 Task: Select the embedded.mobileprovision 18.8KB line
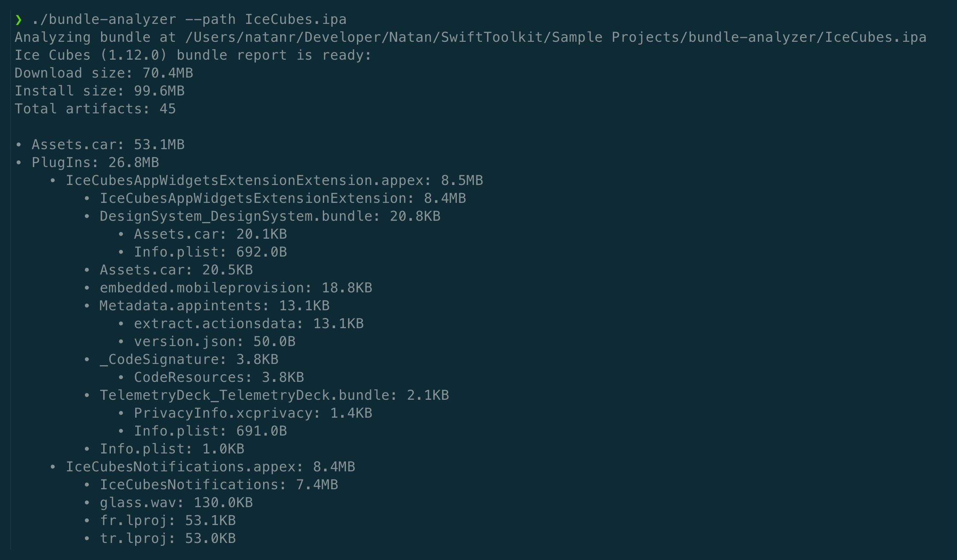pyautogui.click(x=236, y=288)
